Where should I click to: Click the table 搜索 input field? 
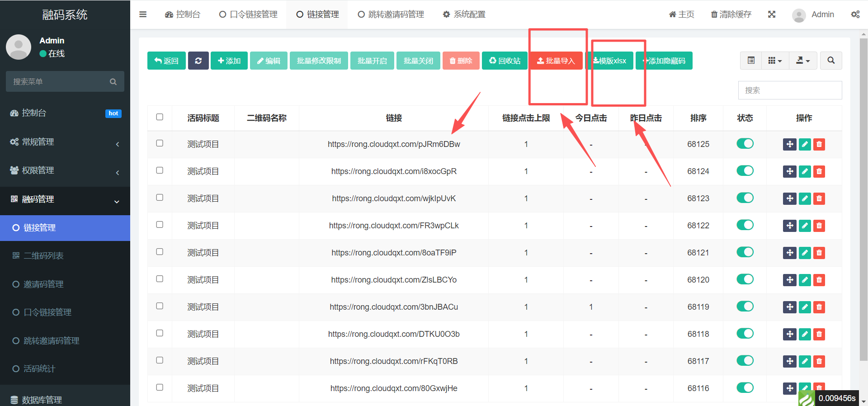click(x=790, y=90)
